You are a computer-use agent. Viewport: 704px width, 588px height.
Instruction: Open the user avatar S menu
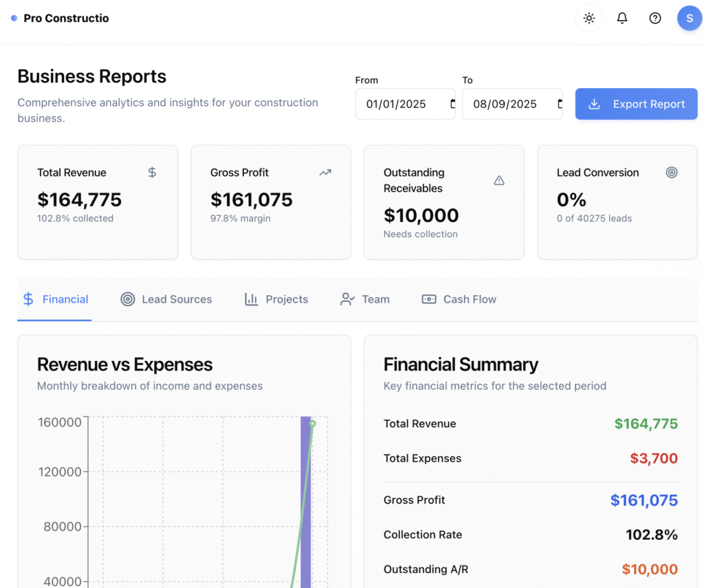(x=690, y=18)
